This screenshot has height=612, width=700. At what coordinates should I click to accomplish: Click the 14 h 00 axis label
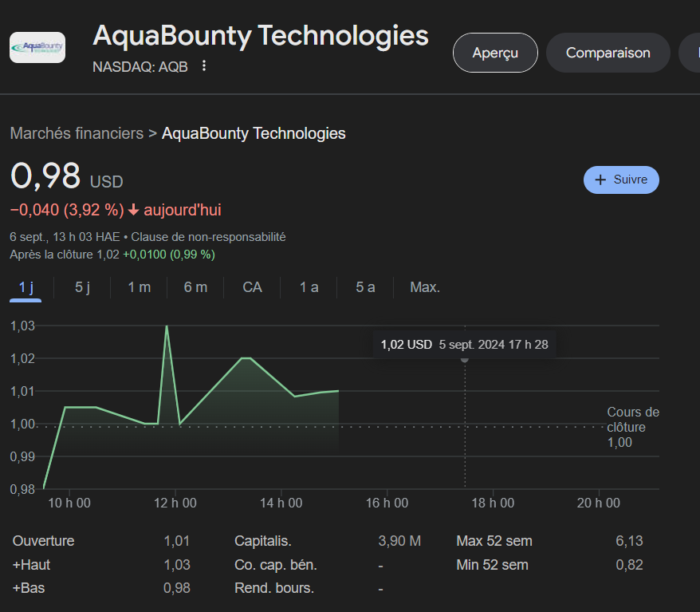coord(281,503)
